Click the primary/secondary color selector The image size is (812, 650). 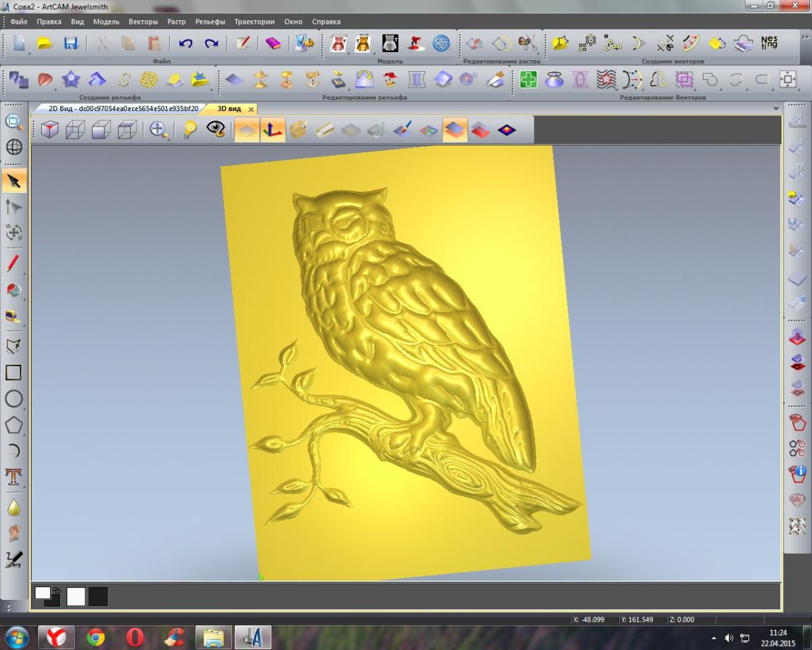tap(47, 596)
